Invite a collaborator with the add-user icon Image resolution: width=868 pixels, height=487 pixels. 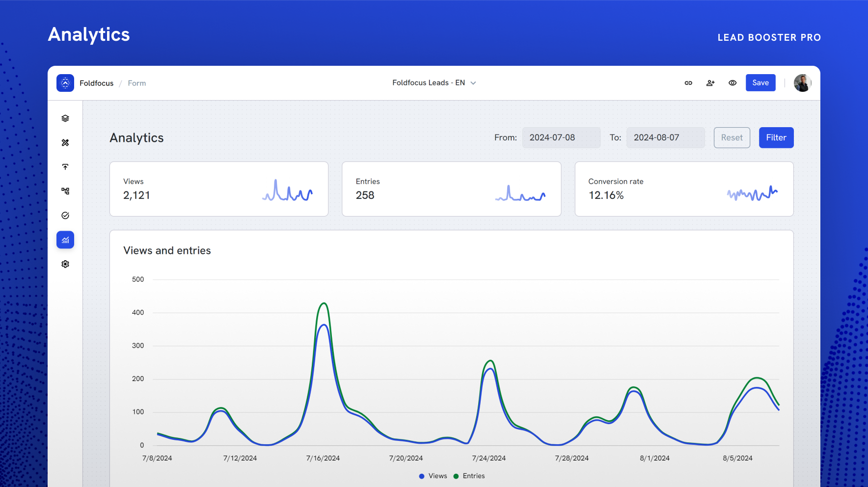click(x=710, y=82)
